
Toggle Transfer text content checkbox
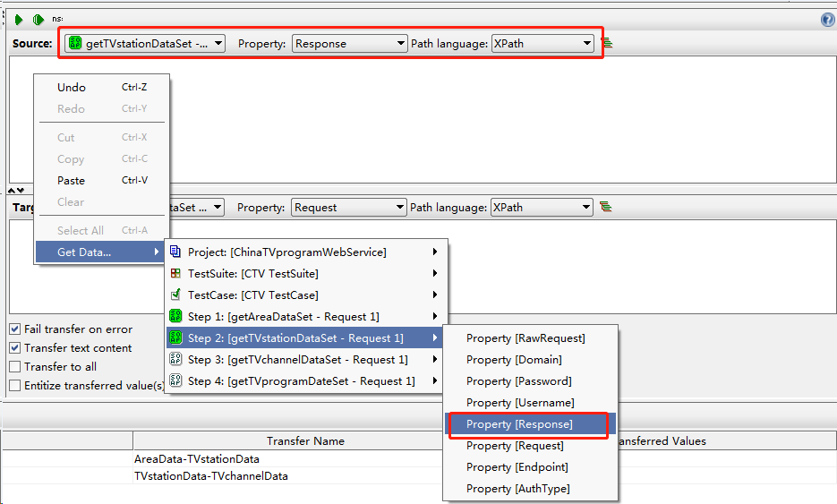coord(15,347)
